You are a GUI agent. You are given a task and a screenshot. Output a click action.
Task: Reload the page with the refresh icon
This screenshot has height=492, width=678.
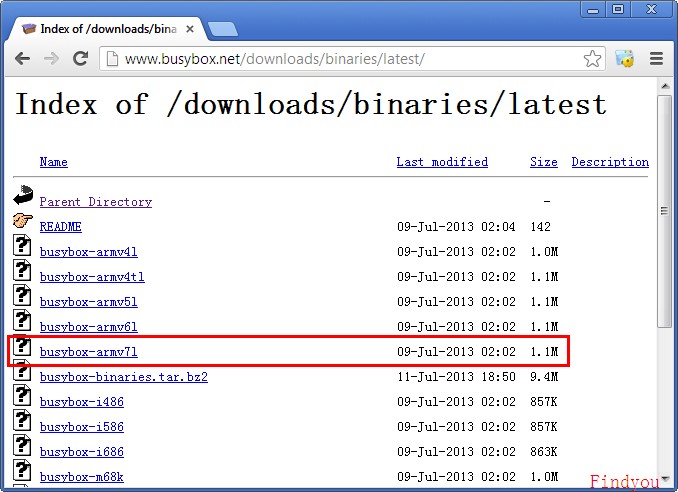coord(80,58)
